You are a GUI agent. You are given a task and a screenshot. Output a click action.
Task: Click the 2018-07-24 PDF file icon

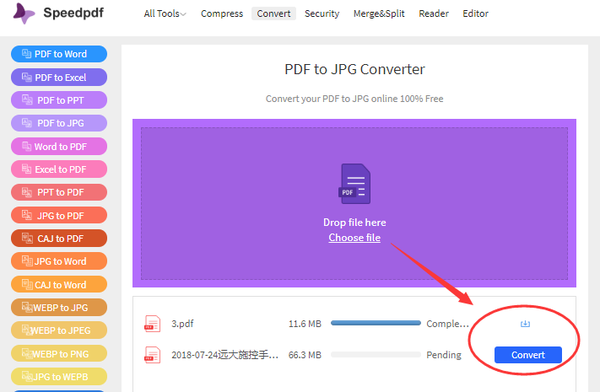point(152,355)
